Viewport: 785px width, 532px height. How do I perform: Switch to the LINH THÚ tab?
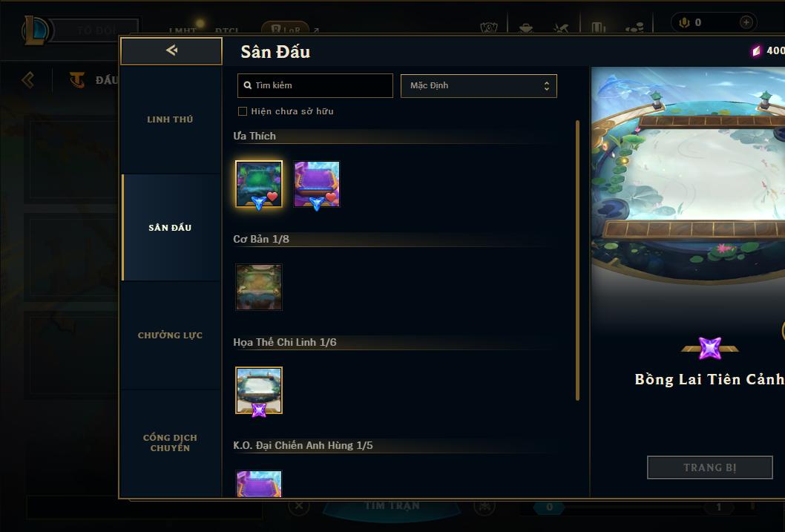[x=170, y=119]
